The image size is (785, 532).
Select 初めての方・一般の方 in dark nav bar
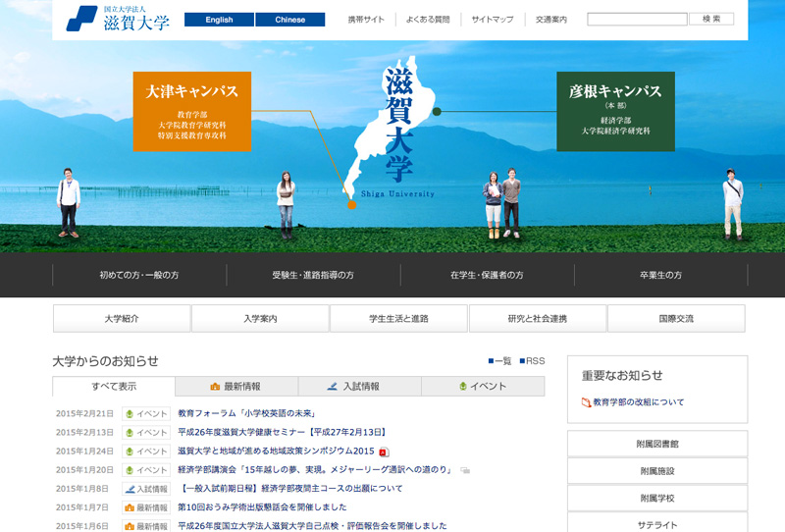pos(139,275)
